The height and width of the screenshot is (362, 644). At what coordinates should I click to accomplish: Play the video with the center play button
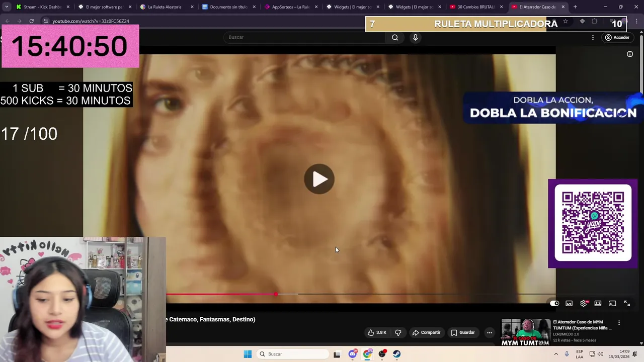319,179
